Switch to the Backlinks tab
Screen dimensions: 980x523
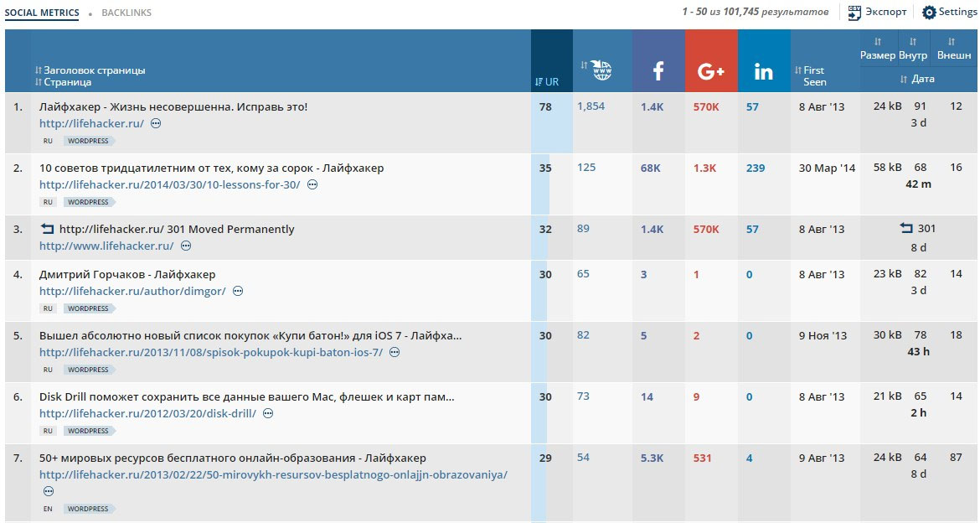point(126,13)
